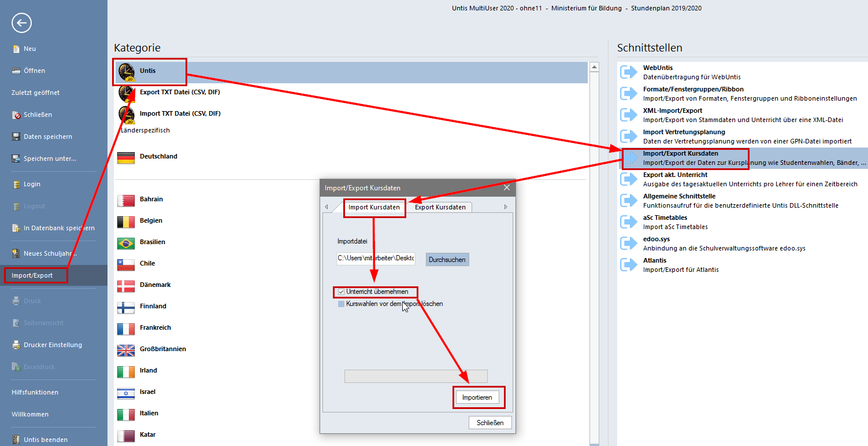Click the Katar flag icon
Viewport: 868px width, 446px height.
(x=126, y=436)
